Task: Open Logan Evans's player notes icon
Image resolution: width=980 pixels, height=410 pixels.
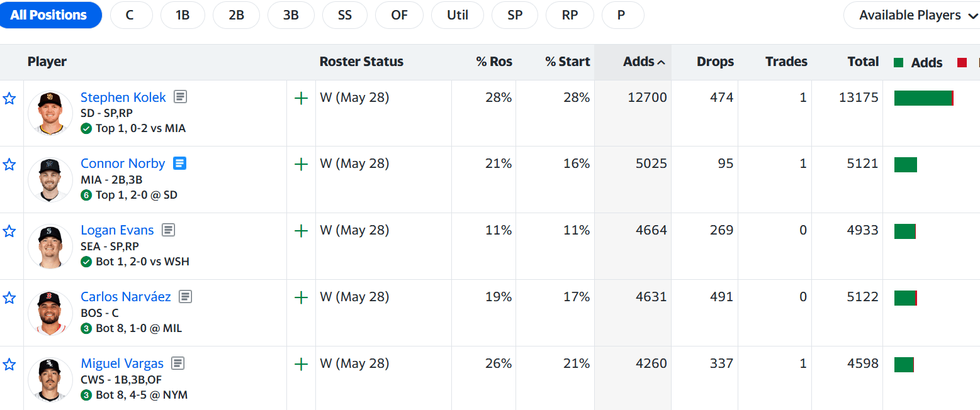Action: pos(168,230)
